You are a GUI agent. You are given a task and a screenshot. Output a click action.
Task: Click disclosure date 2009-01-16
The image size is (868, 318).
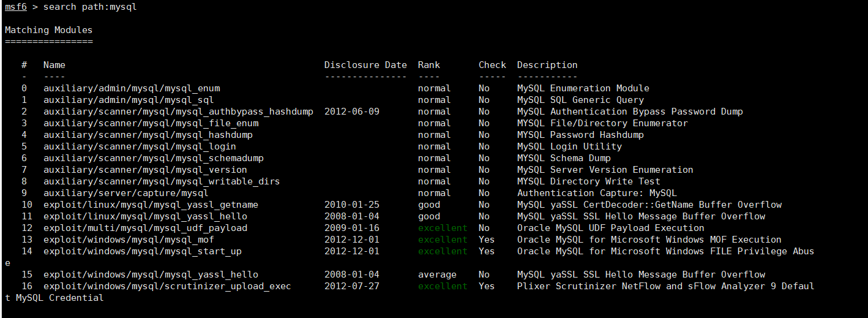click(352, 228)
